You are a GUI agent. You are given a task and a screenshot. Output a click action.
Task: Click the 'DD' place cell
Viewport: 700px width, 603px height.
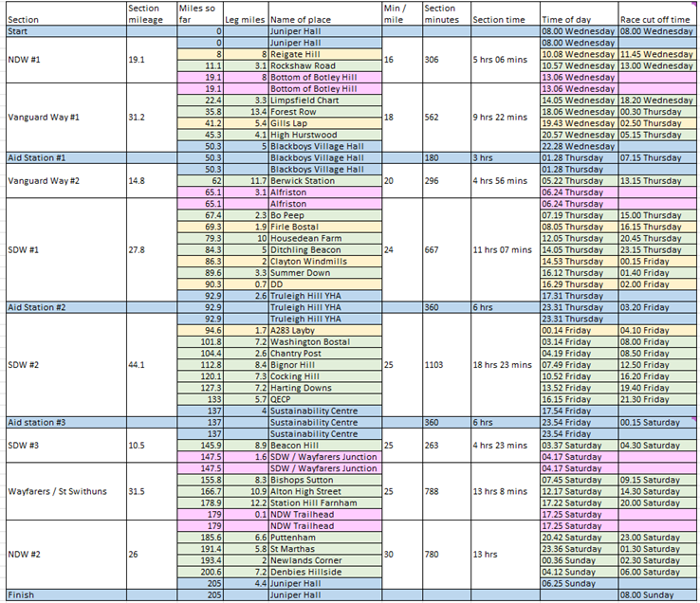pyautogui.click(x=325, y=284)
